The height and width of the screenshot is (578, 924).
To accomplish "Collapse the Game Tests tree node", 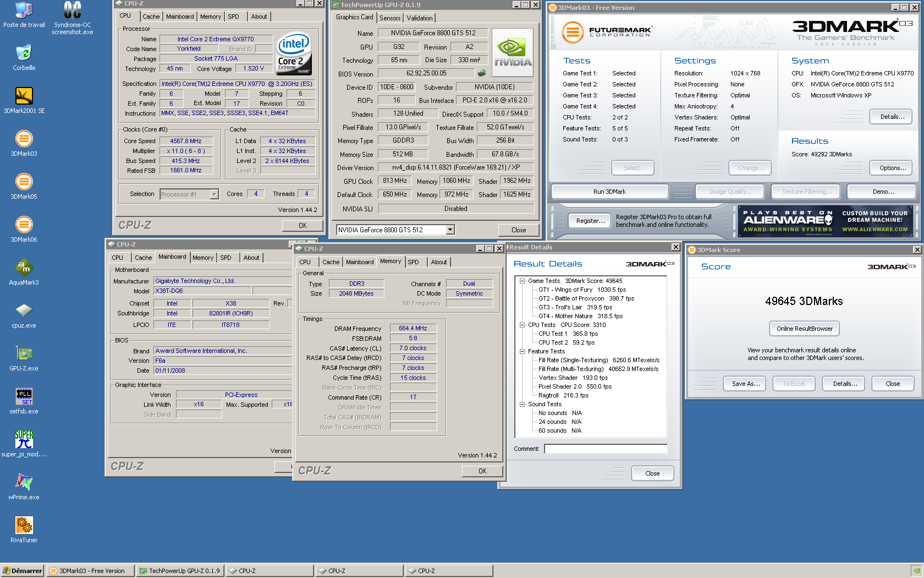I will (x=522, y=281).
